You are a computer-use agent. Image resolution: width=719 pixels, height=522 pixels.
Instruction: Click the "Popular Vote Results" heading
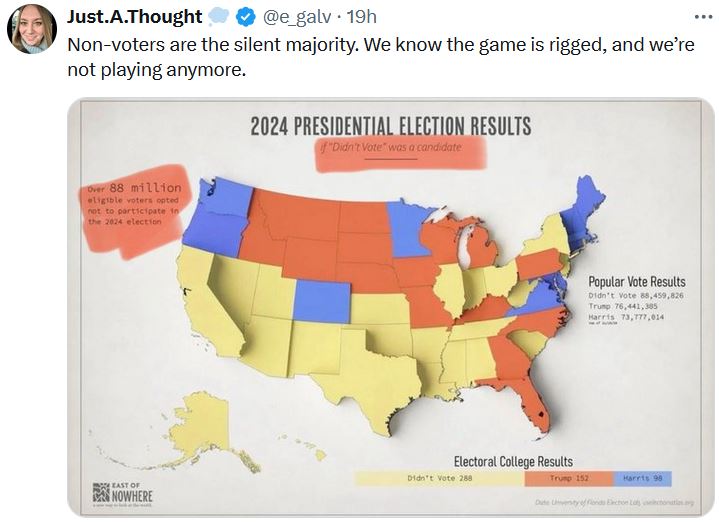click(x=636, y=281)
